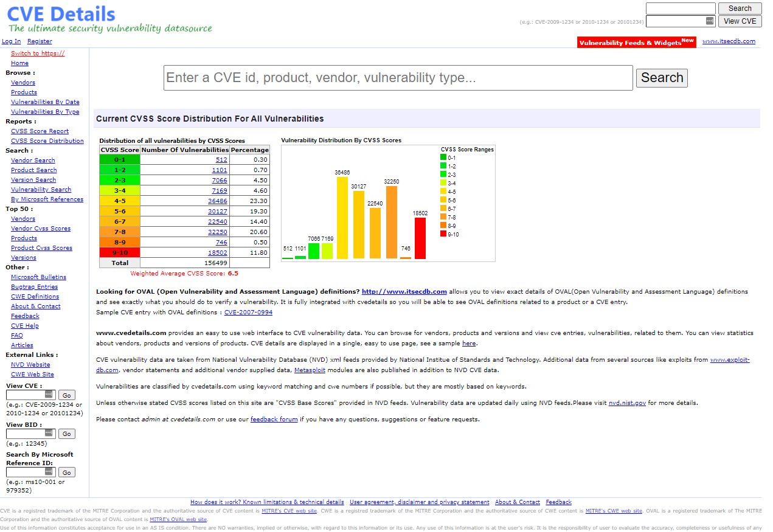The image size is (773, 532).
Task: Click 36486 vulnerabilities count in table
Action: [217, 201]
